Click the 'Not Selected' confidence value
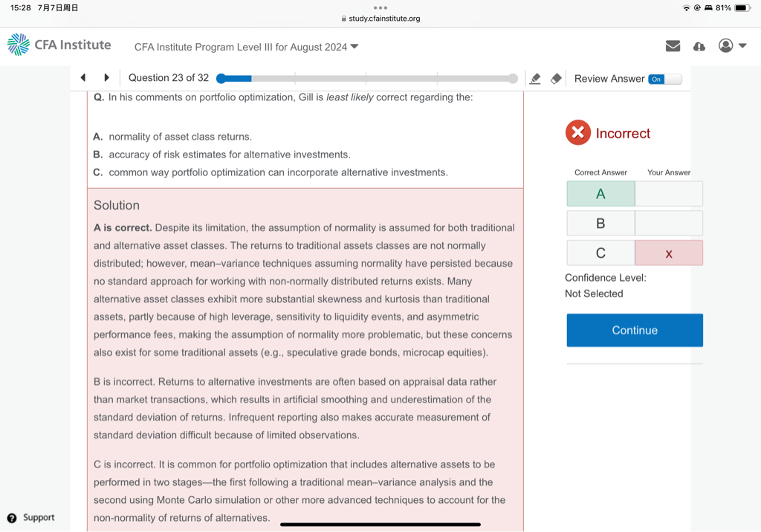 point(594,293)
